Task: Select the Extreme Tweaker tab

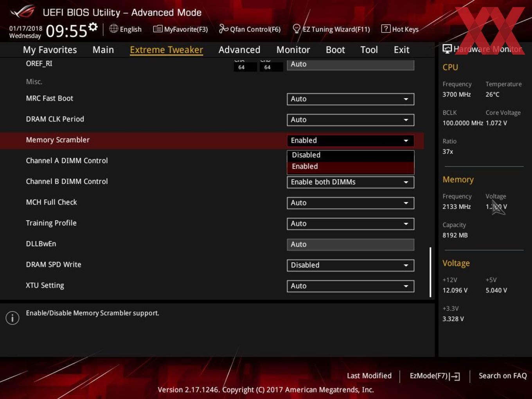Action: point(166,50)
